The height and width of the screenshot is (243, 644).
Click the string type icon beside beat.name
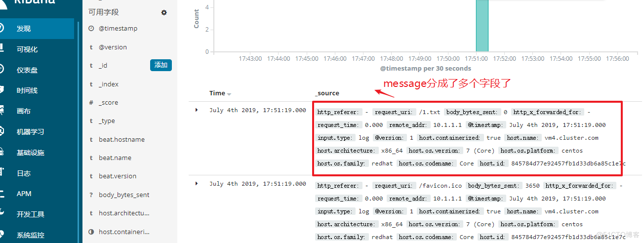(91, 158)
